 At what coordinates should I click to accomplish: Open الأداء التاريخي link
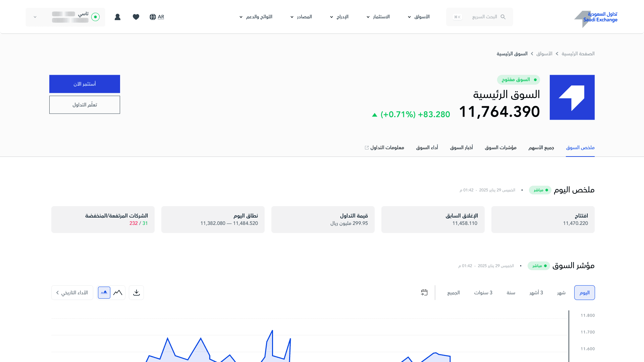pyautogui.click(x=72, y=293)
